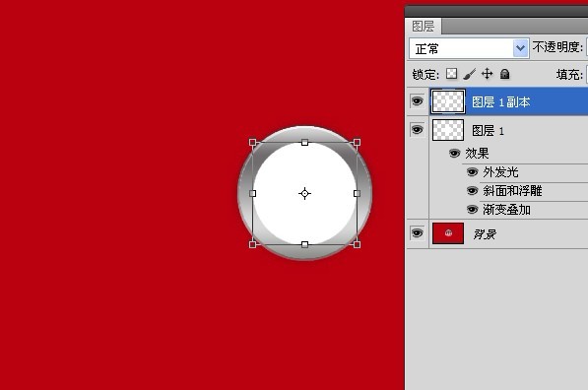The height and width of the screenshot is (390, 588).
Task: Select the layer named 图层 1
Action: coord(488,131)
